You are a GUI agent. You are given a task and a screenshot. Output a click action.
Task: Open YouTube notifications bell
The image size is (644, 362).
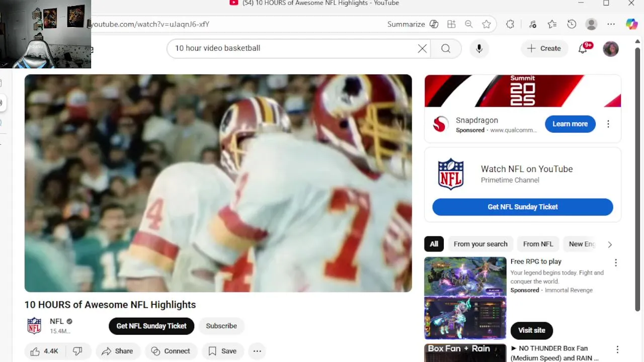(584, 48)
